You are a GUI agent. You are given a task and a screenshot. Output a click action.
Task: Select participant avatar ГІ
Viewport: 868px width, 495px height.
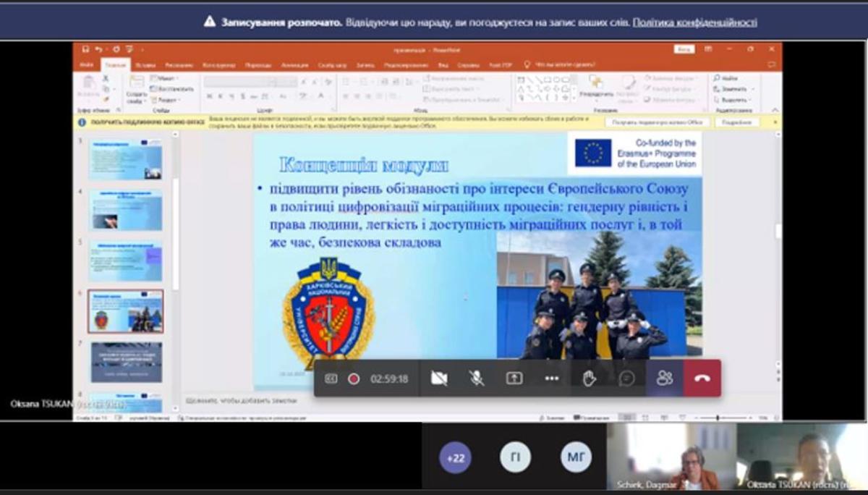point(515,457)
